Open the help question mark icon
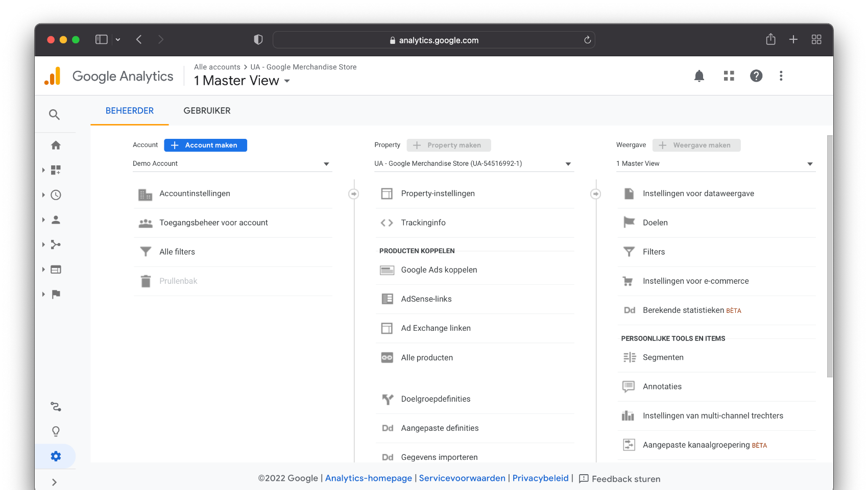Image resolution: width=868 pixels, height=490 pixels. (x=756, y=76)
